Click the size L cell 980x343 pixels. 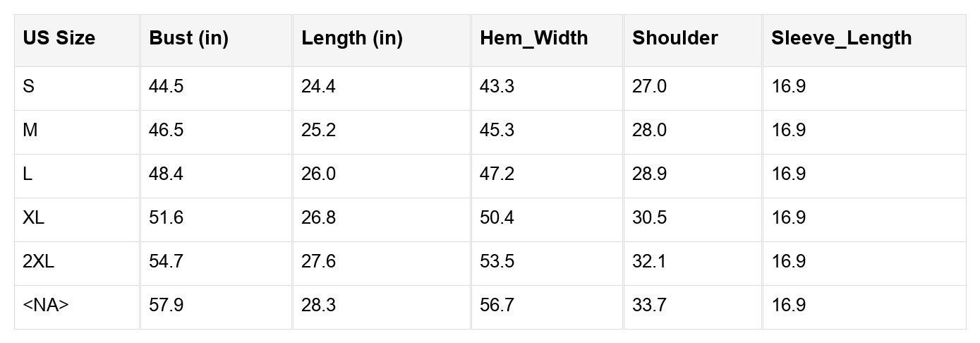point(28,174)
